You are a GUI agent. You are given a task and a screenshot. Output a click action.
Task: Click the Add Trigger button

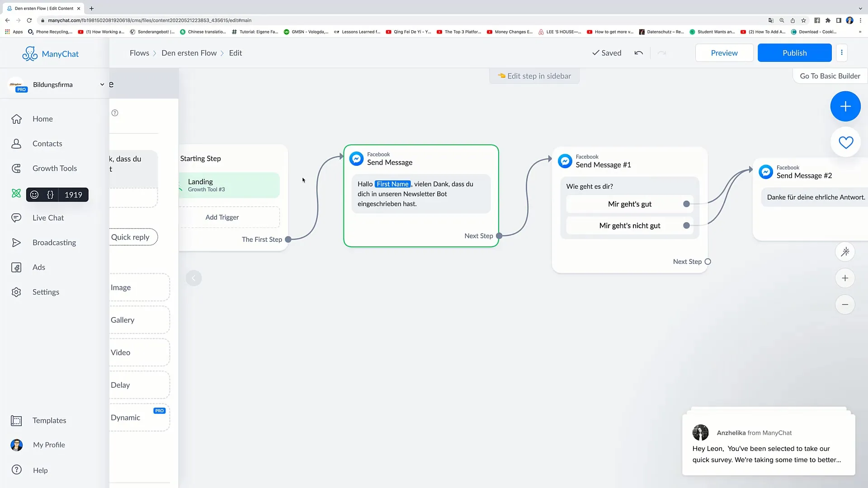pyautogui.click(x=222, y=217)
